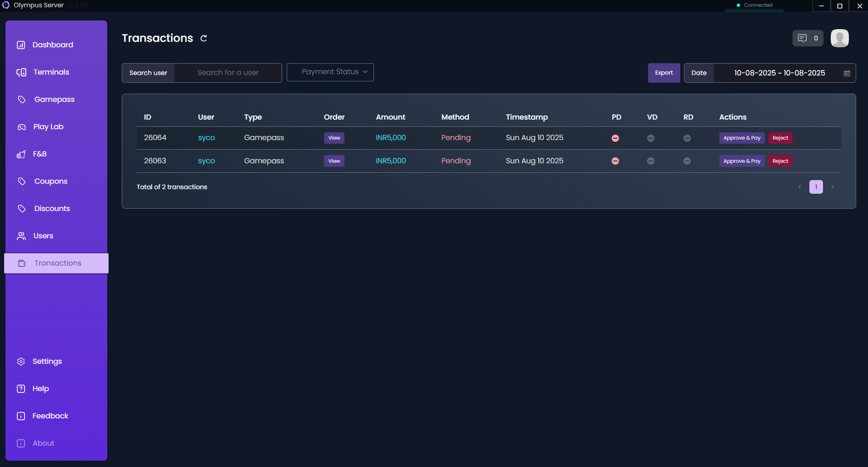Viewport: 868px width, 467px height.
Task: Select the Coupons sidebar item
Action: tap(50, 181)
